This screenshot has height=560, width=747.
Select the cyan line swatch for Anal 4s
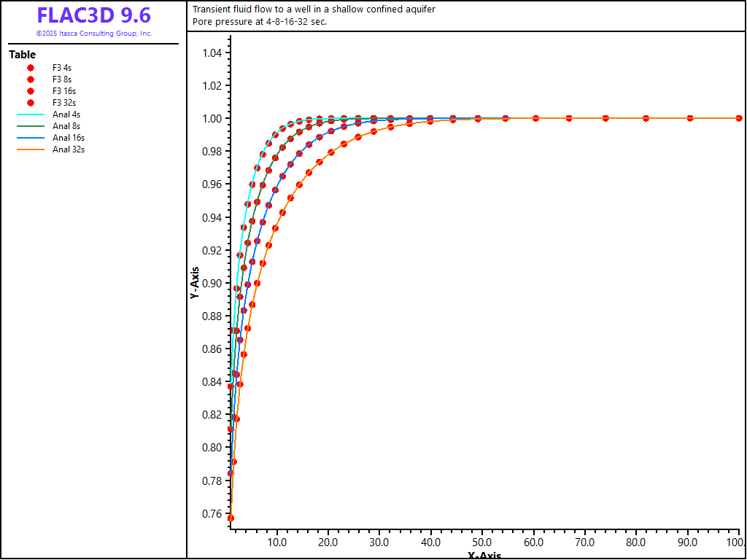[x=31, y=114]
